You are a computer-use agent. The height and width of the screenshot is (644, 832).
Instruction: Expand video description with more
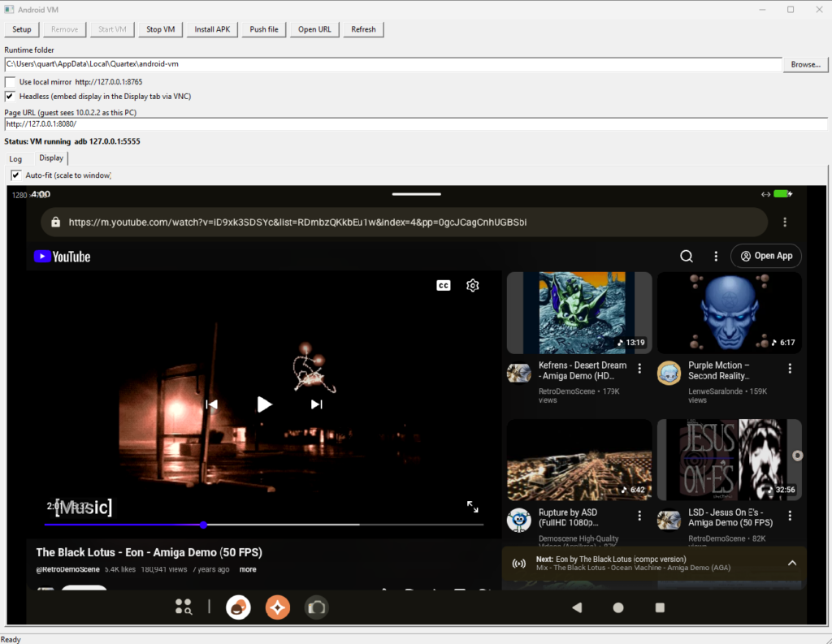[x=248, y=569]
